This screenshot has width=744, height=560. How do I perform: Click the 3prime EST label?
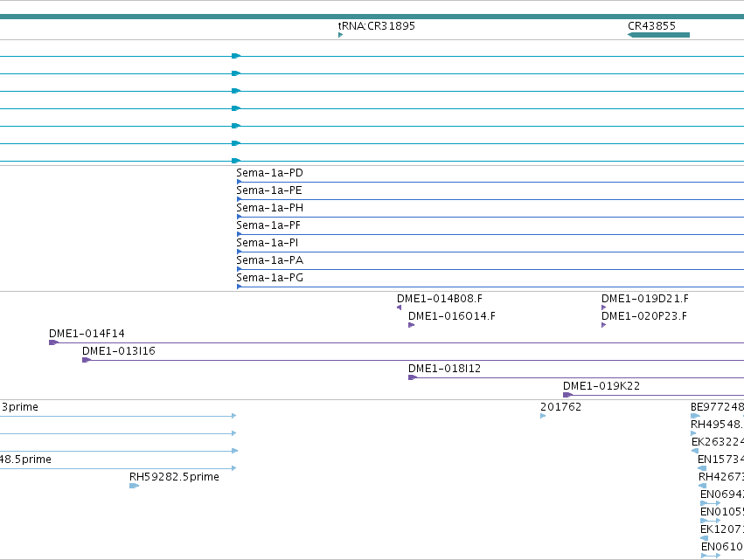(x=20, y=407)
